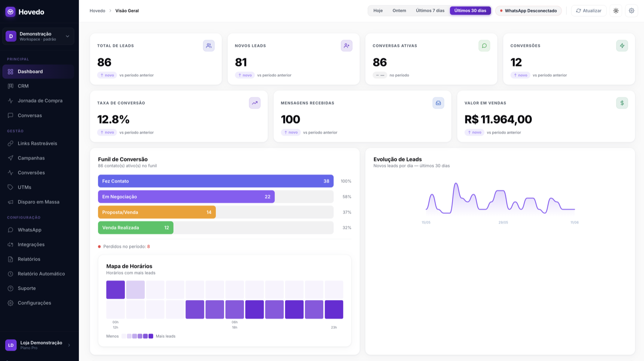Click the Relatório Automático clock icon

click(x=10, y=274)
